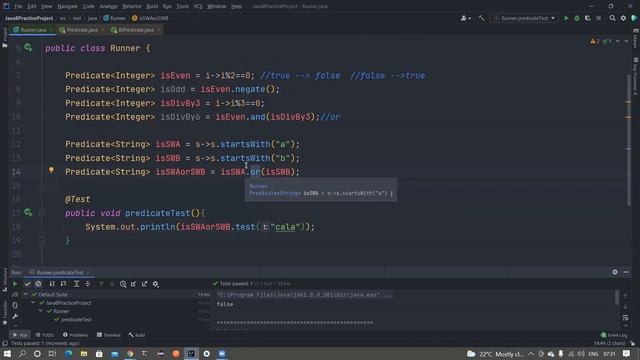This screenshot has height=360, width=640.
Task: Open the Terminal tool window tab
Action: point(109,335)
